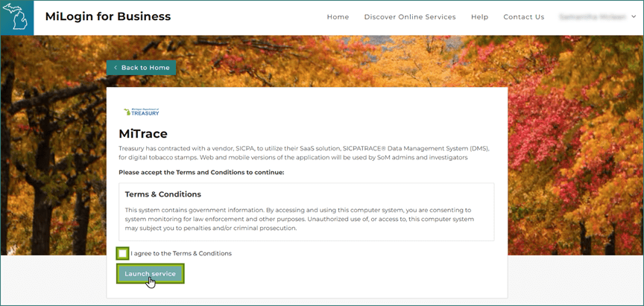The width and height of the screenshot is (644, 306).
Task: Click the 'I agree to the Terms & Conditions' label
Action: pyautogui.click(x=181, y=253)
